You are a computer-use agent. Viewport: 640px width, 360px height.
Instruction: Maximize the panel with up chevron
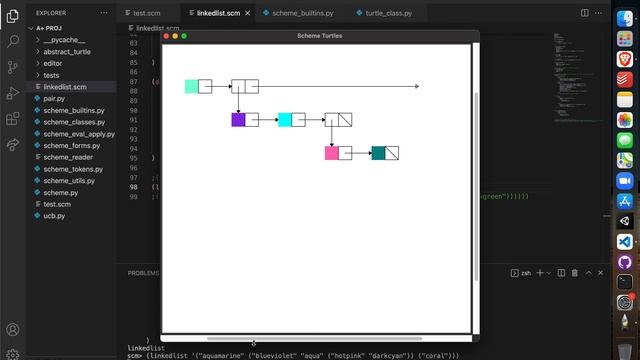coord(589,273)
